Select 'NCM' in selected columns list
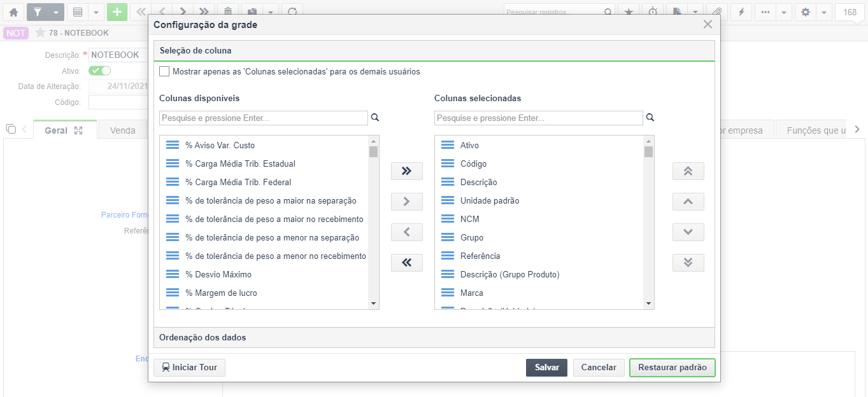The width and height of the screenshot is (868, 397). 539,219
